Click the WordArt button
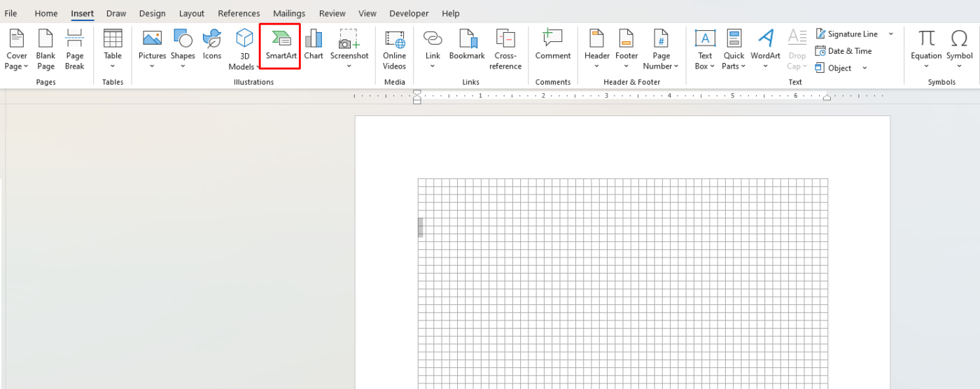980x389 pixels. click(x=765, y=45)
